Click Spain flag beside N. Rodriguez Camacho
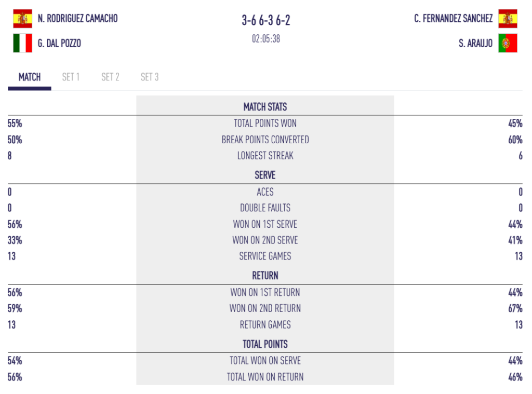 [x=22, y=18]
